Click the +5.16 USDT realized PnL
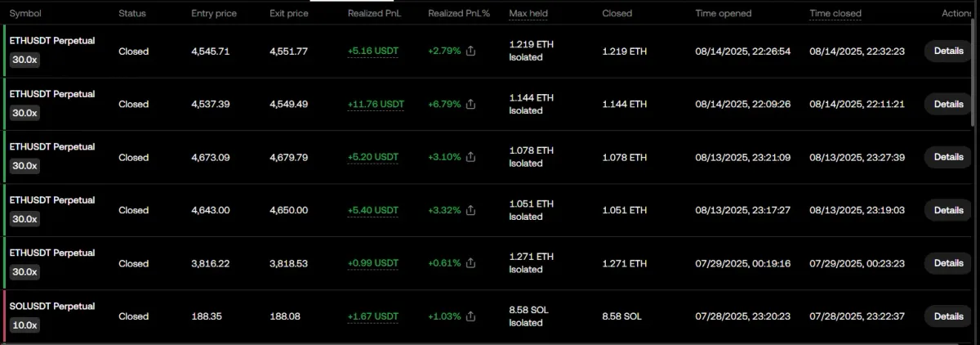980x345 pixels. point(373,52)
